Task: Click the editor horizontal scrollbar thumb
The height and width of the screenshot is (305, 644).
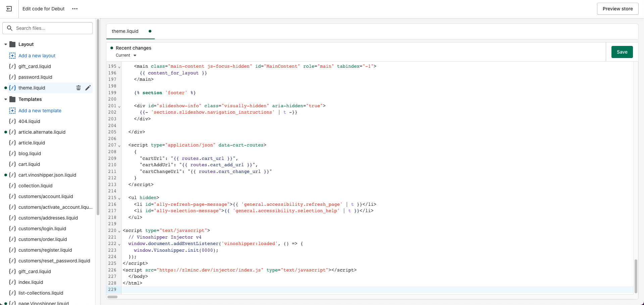Action: [x=112, y=297]
